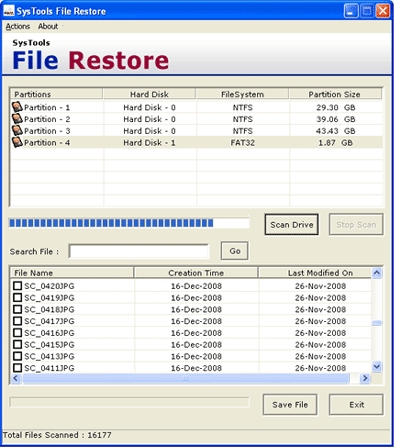Select the row labeled Partition - 2
The image size is (394, 448).
pos(197,119)
